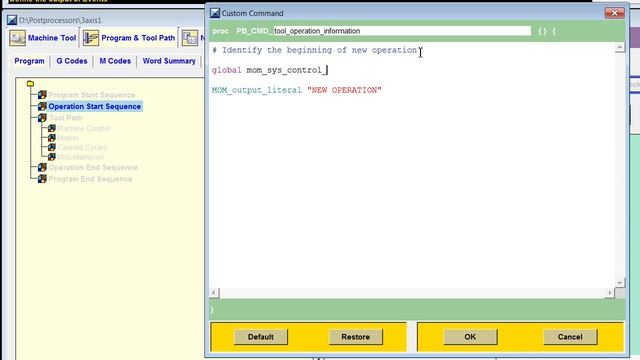Click the horizontal scrollbar left arrow
Image resolution: width=640 pixels, height=360 pixels.
(214, 292)
